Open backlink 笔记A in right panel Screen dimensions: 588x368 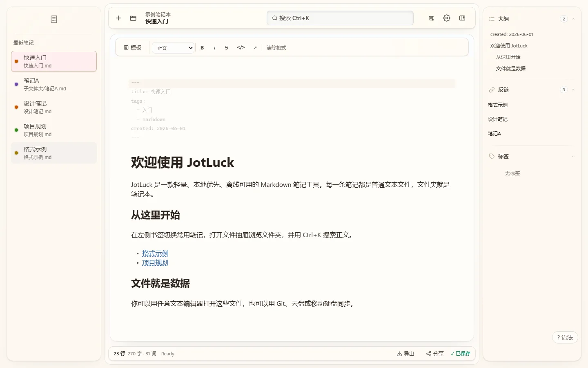(494, 134)
